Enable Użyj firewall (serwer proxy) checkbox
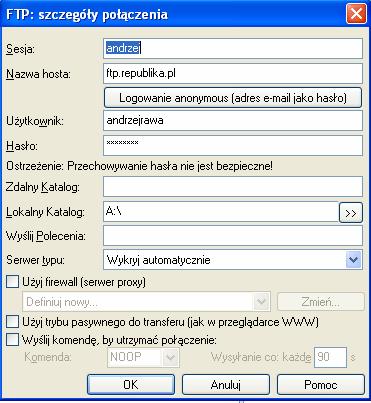The height and width of the screenshot is (403, 371). 12,282
